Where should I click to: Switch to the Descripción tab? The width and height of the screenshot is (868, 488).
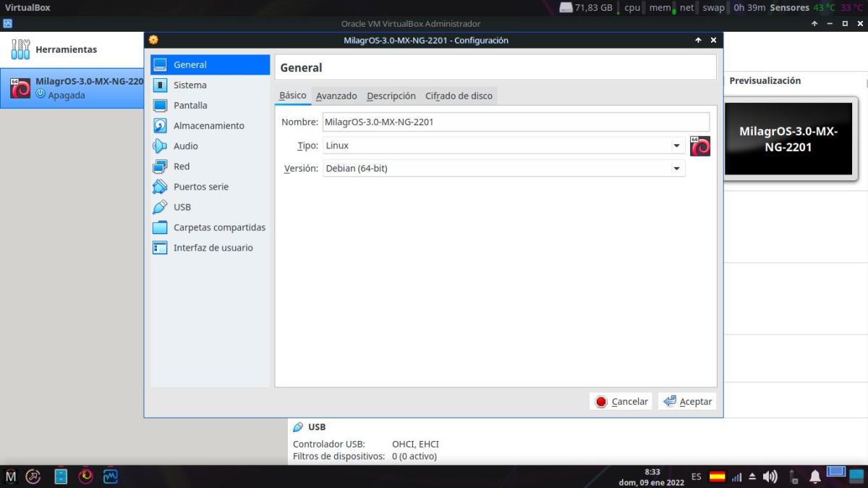coord(391,96)
